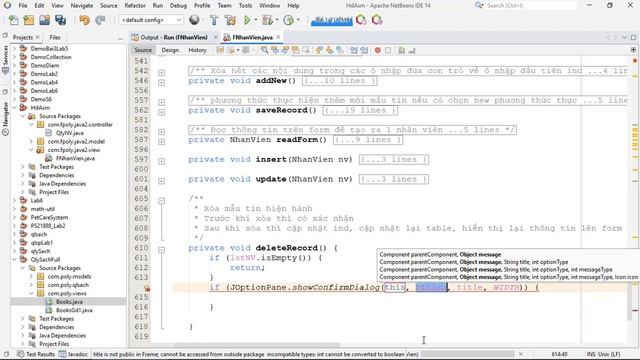The width and height of the screenshot is (640, 360).
Task: Switch to the Files panel tab
Action: coord(55,37)
